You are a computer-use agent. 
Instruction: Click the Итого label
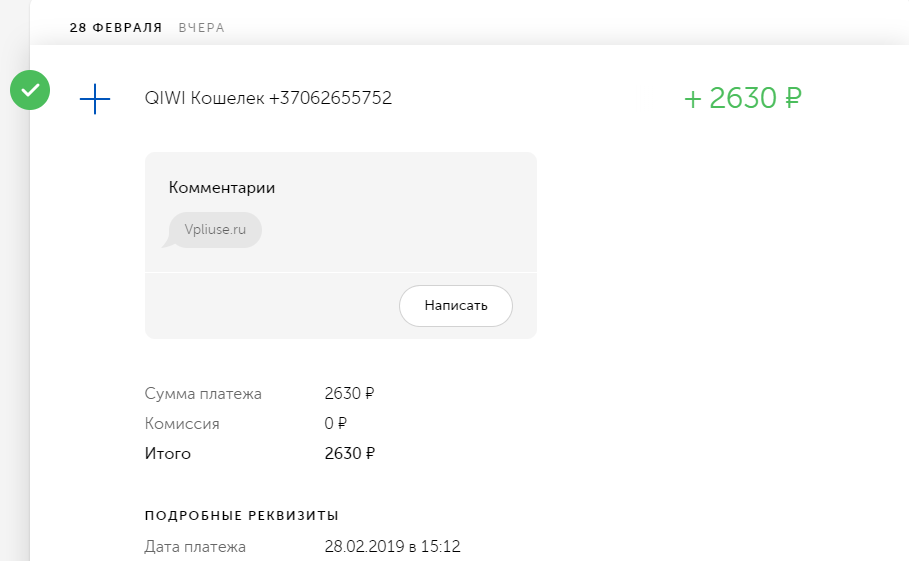coord(168,453)
